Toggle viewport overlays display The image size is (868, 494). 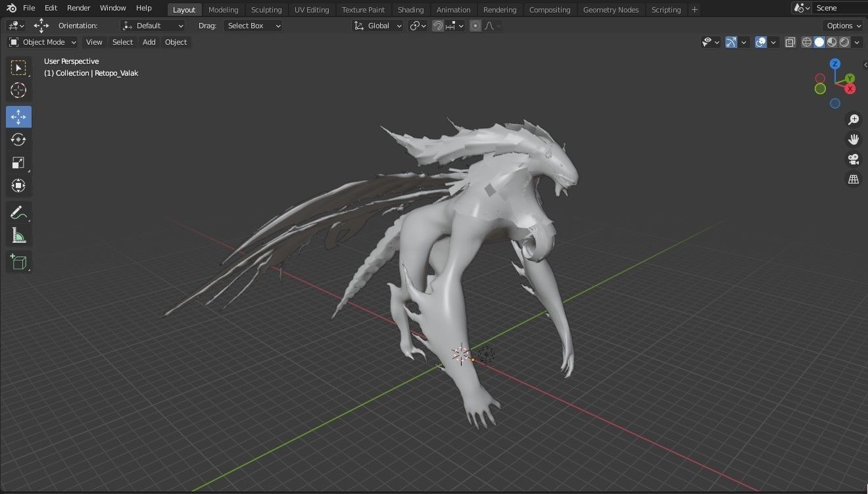761,42
